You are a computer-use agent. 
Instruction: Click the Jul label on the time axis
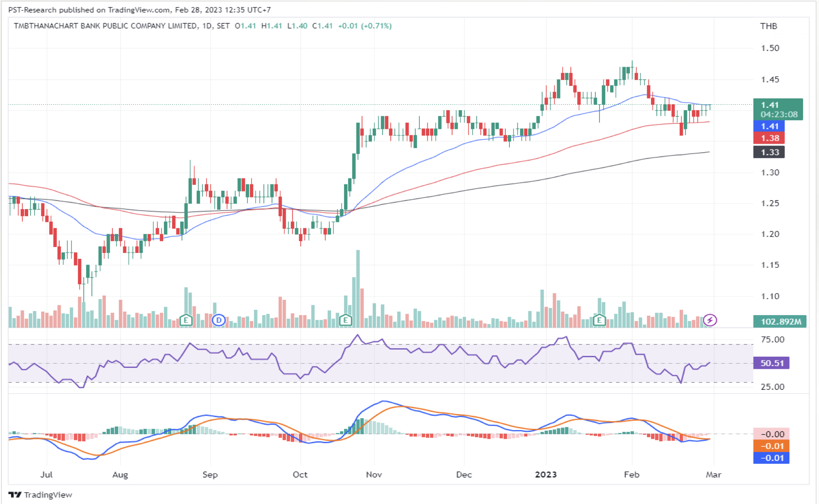coord(46,474)
